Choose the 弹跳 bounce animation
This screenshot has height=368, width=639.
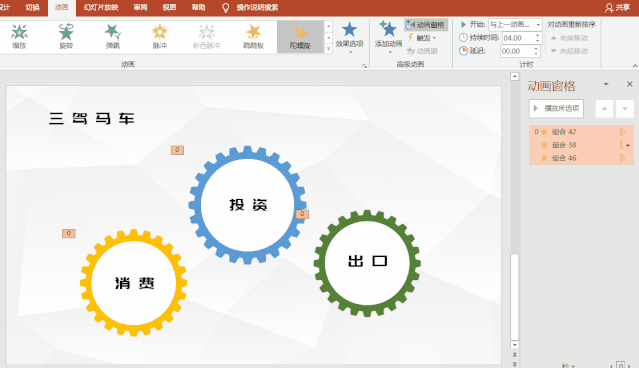113,37
